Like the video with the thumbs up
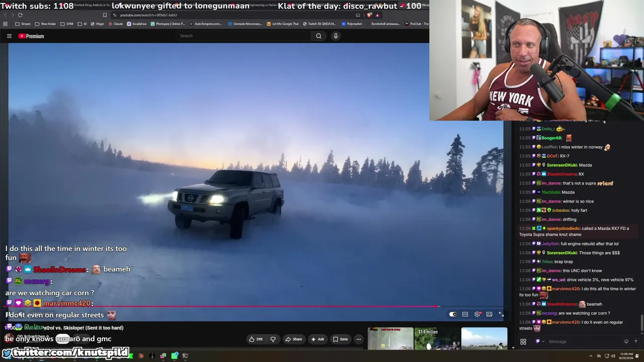Image resolution: width=644 pixels, height=362 pixels. 256,339
